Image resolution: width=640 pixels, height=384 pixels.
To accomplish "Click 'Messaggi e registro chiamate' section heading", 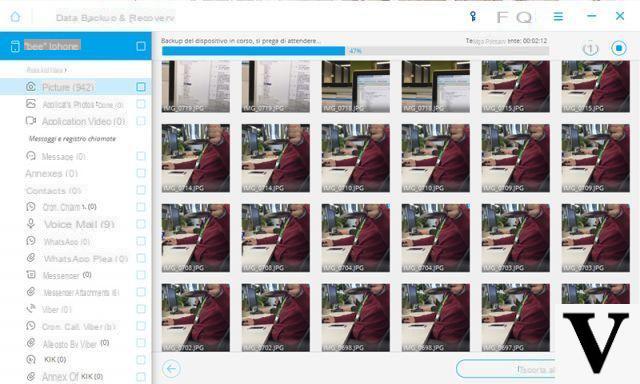I will tap(72, 139).
